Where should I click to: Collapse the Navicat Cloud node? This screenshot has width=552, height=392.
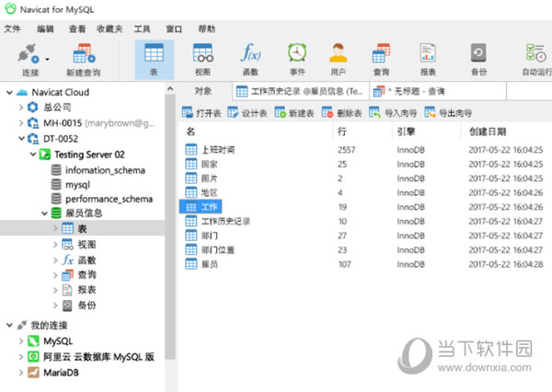[9, 93]
